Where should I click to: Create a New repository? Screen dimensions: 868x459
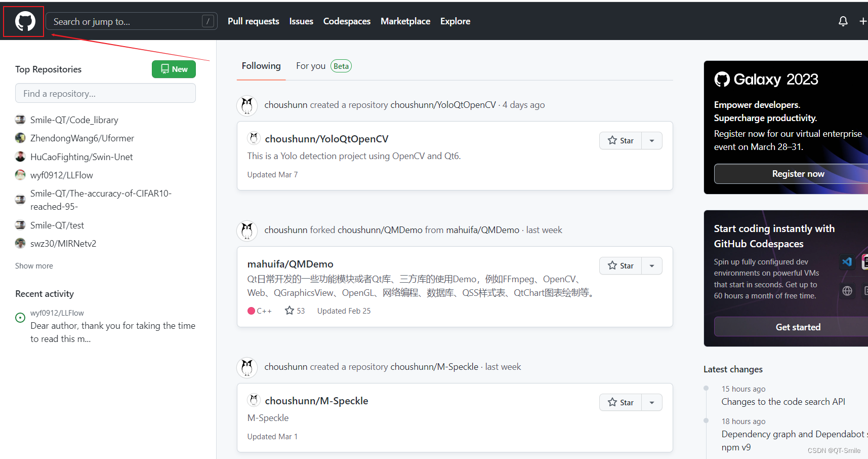(174, 69)
